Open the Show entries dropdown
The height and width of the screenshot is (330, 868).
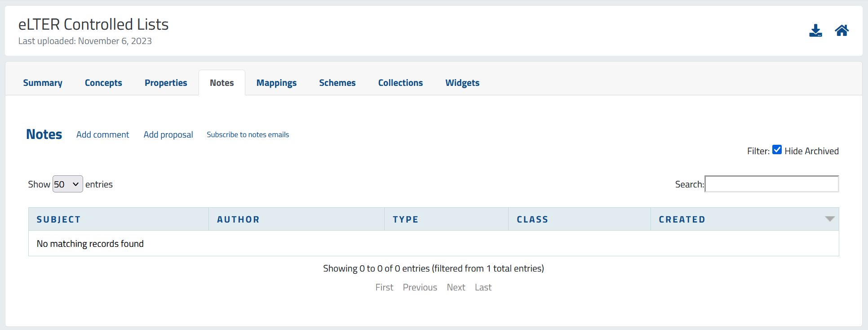[x=67, y=184]
